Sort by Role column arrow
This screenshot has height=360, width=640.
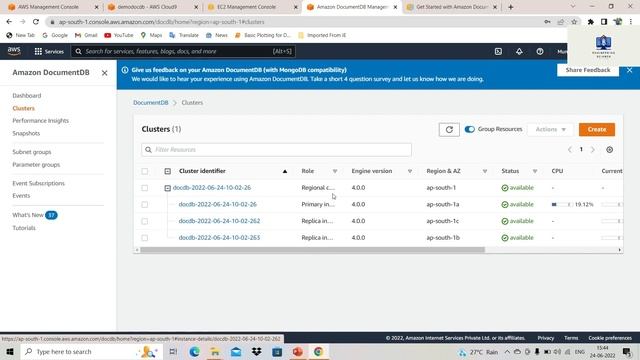click(335, 171)
